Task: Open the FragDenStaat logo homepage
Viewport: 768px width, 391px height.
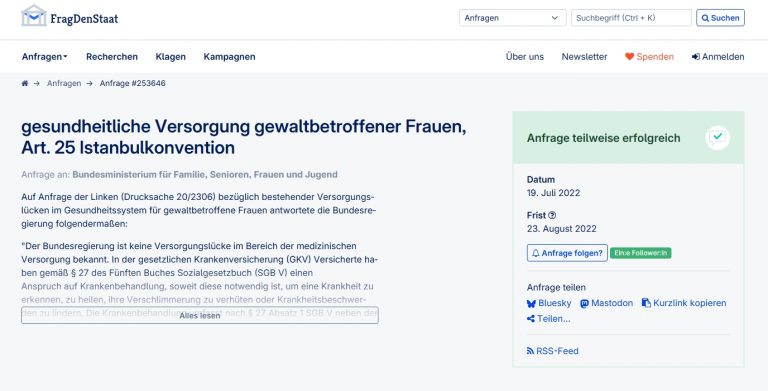Action: pos(70,17)
